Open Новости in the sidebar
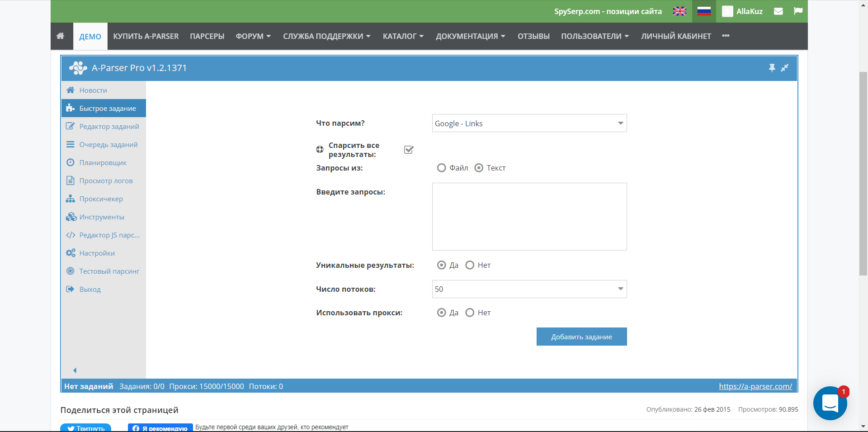Image resolution: width=868 pixels, height=432 pixels. [x=104, y=90]
